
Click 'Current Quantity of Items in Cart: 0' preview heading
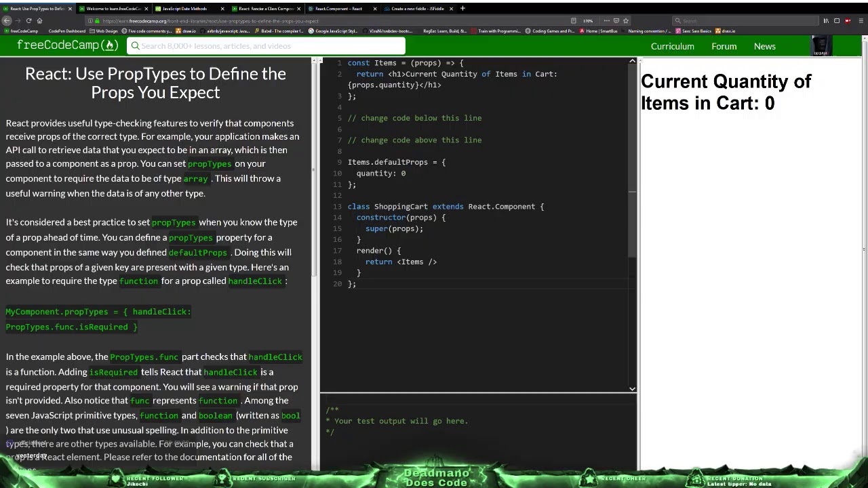[x=726, y=92]
